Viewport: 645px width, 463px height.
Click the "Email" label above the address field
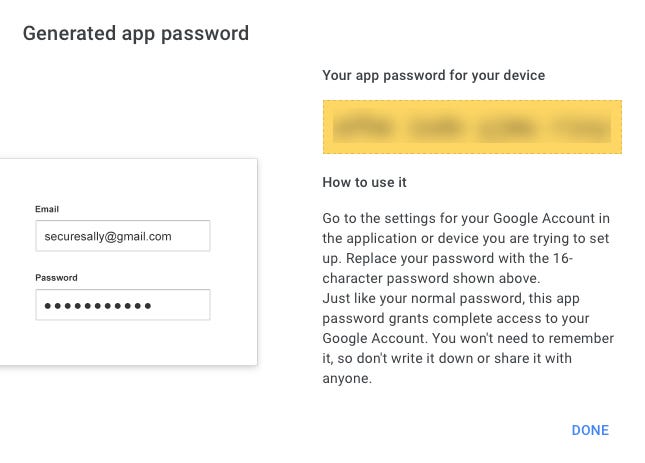[x=47, y=209]
